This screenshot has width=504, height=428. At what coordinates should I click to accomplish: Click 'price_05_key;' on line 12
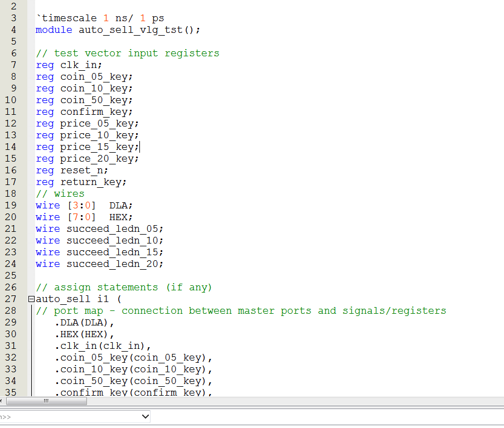[99, 124]
